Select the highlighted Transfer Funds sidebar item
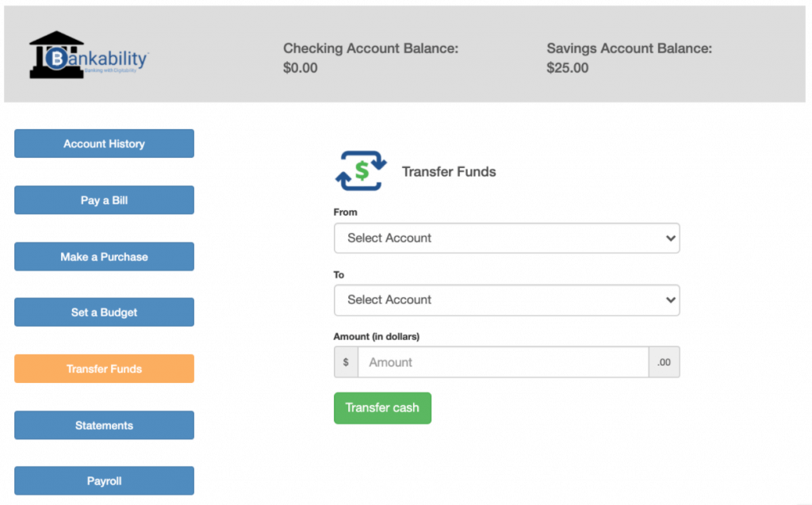 (x=104, y=369)
